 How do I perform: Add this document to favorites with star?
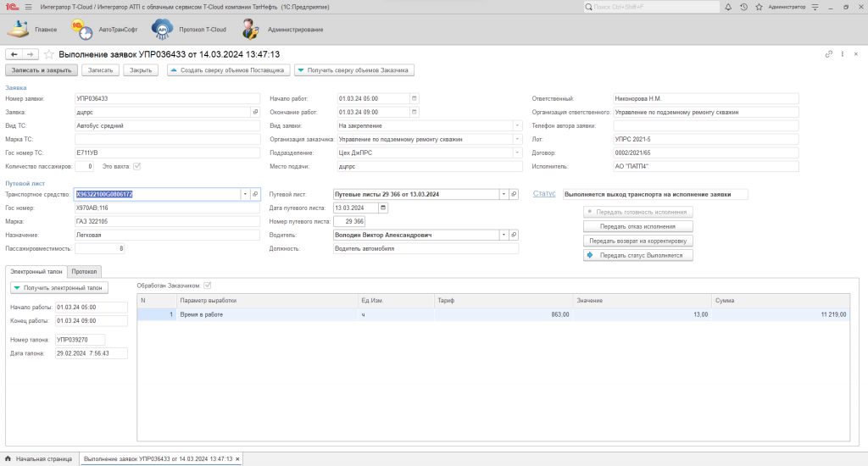49,54
